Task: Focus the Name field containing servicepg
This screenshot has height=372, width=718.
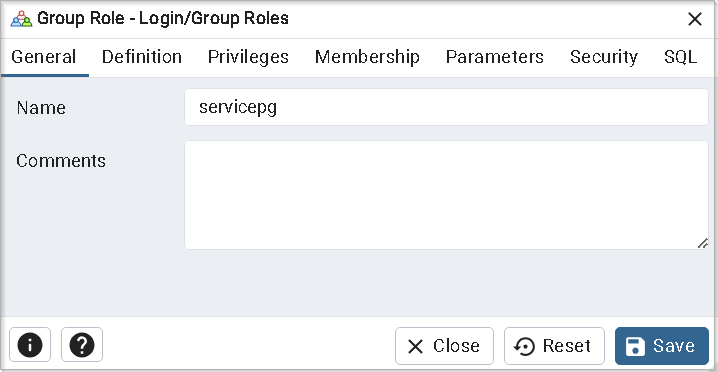Action: pos(446,107)
